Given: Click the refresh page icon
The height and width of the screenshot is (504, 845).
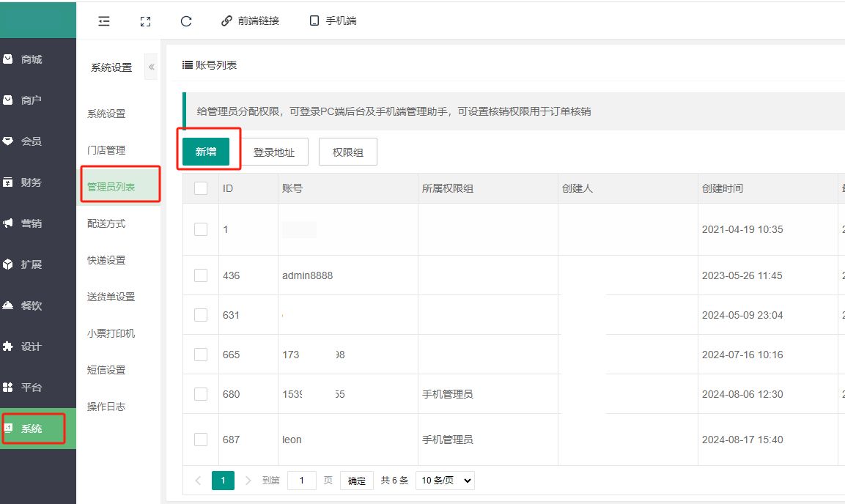Looking at the screenshot, I should click(186, 21).
